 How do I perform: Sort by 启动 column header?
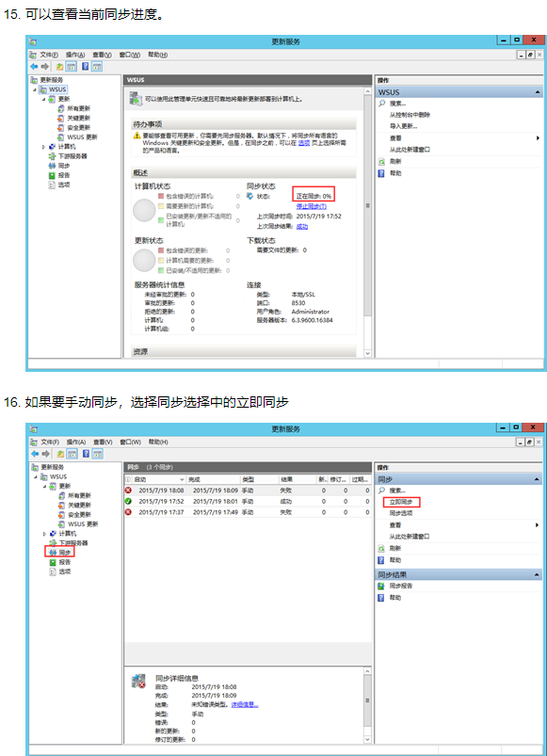pos(159,480)
